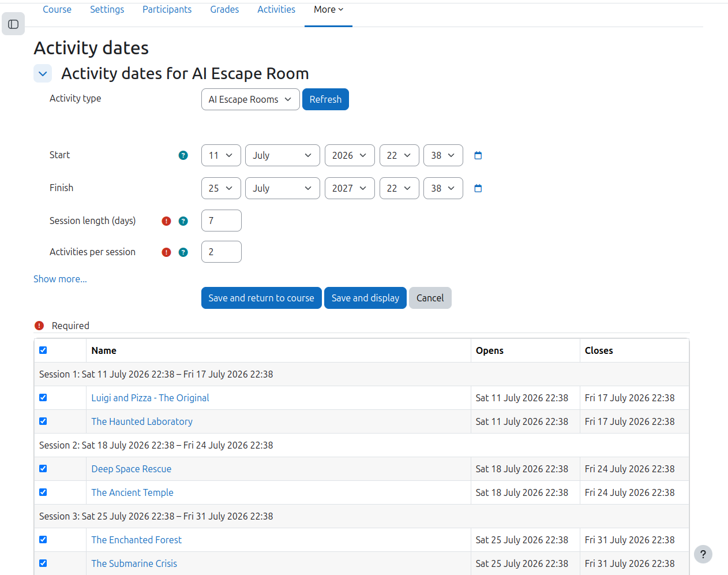728x575 pixels.
Task: Open the Start day dropdown
Action: coord(221,155)
